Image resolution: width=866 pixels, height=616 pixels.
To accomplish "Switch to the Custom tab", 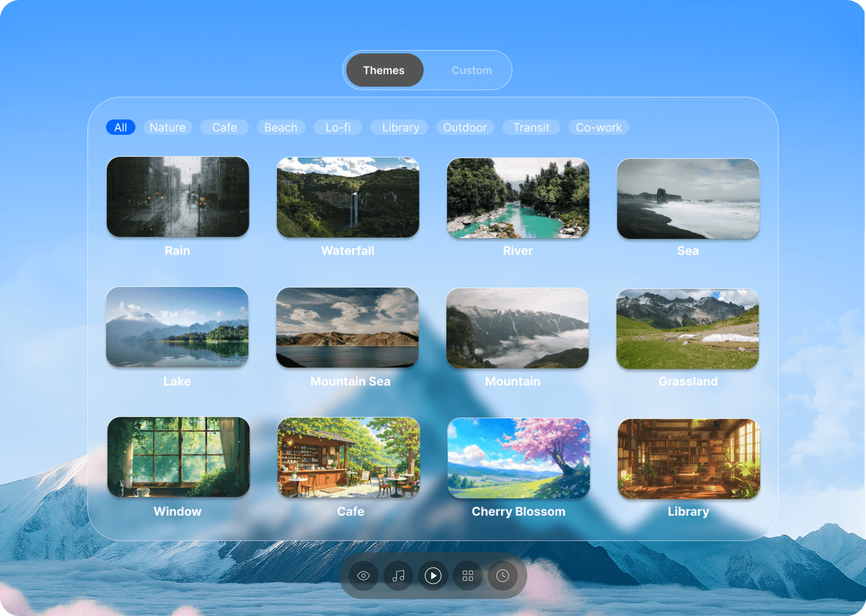I will pos(472,70).
